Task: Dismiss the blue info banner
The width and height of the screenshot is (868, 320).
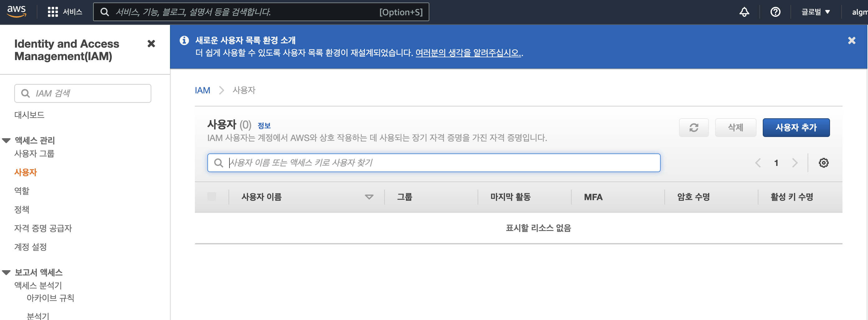Action: [x=851, y=40]
